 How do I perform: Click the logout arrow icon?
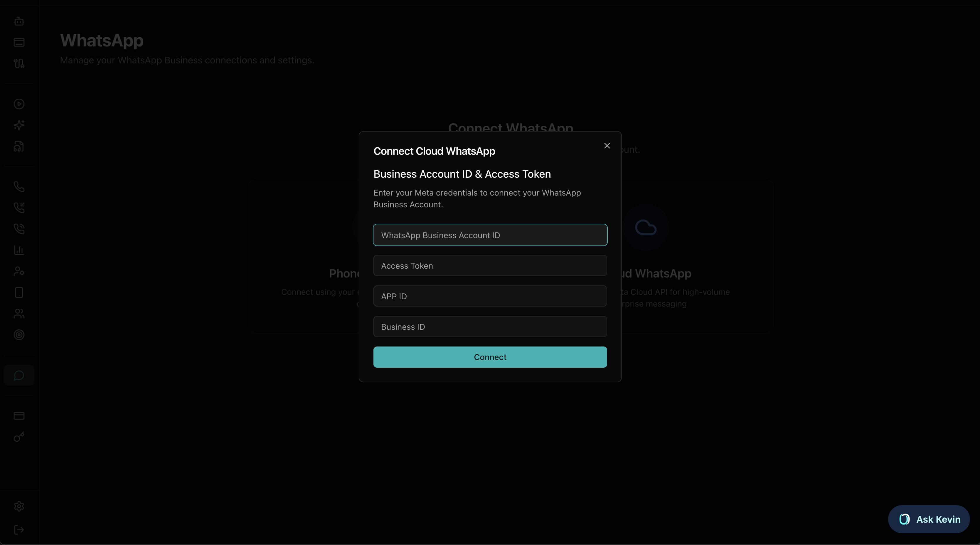pos(19,530)
